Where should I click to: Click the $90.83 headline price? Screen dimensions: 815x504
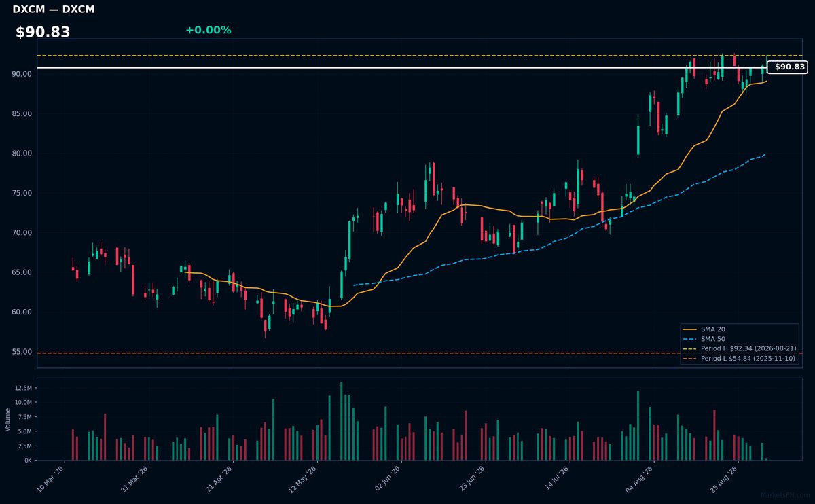43,32
